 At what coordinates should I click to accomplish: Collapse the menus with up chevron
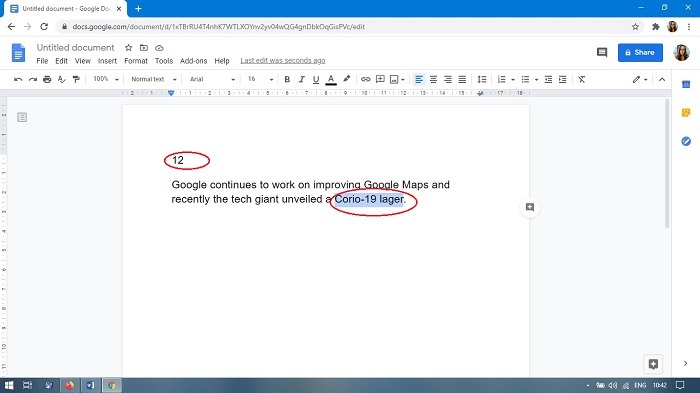(x=662, y=79)
